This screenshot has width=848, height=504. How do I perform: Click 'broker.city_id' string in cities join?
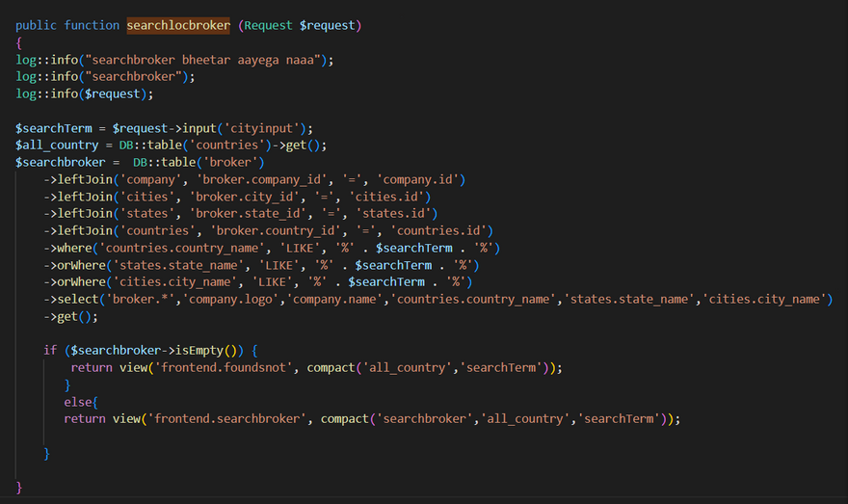244,197
